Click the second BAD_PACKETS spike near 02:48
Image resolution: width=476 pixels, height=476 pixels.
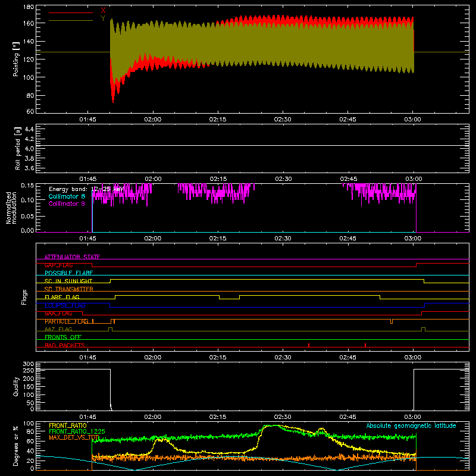[365, 345]
